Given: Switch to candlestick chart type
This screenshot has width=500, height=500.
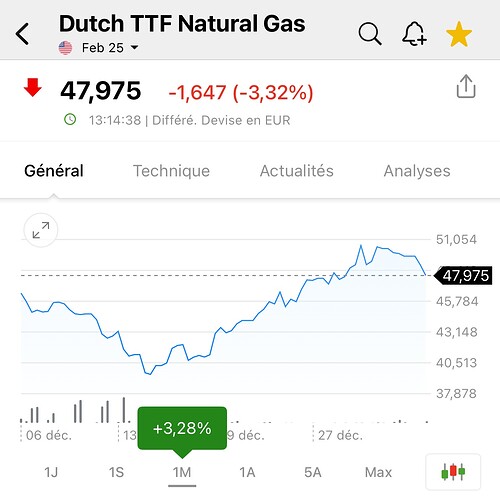Looking at the screenshot, I should pyautogui.click(x=453, y=472).
